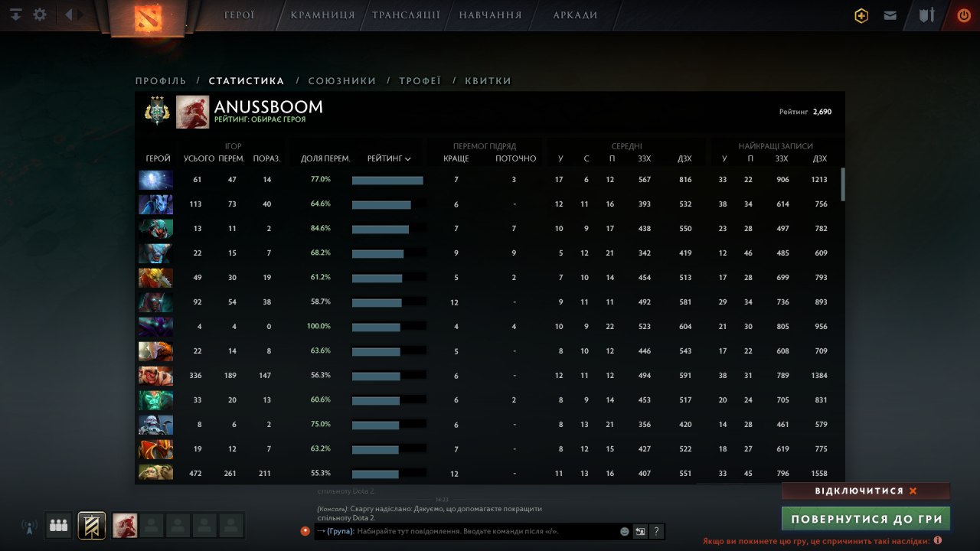The width and height of the screenshot is (980, 551).
Task: Select hero portrait with 336 games
Action: (x=155, y=376)
